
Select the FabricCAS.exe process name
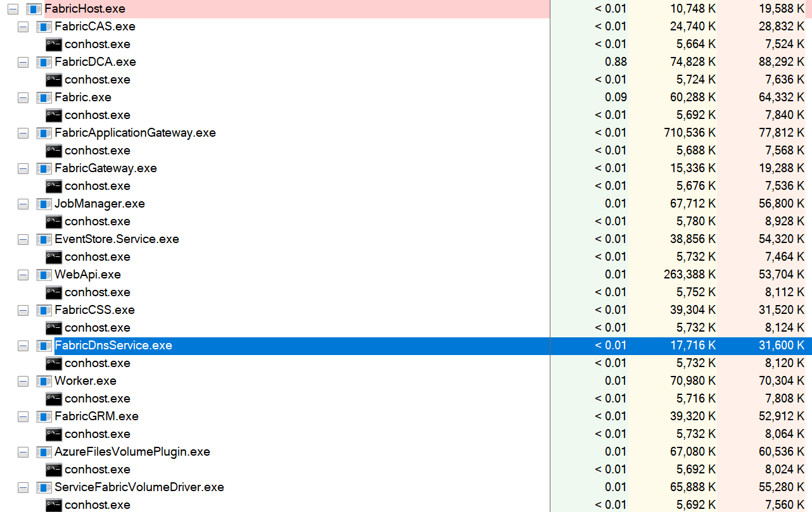tap(95, 27)
